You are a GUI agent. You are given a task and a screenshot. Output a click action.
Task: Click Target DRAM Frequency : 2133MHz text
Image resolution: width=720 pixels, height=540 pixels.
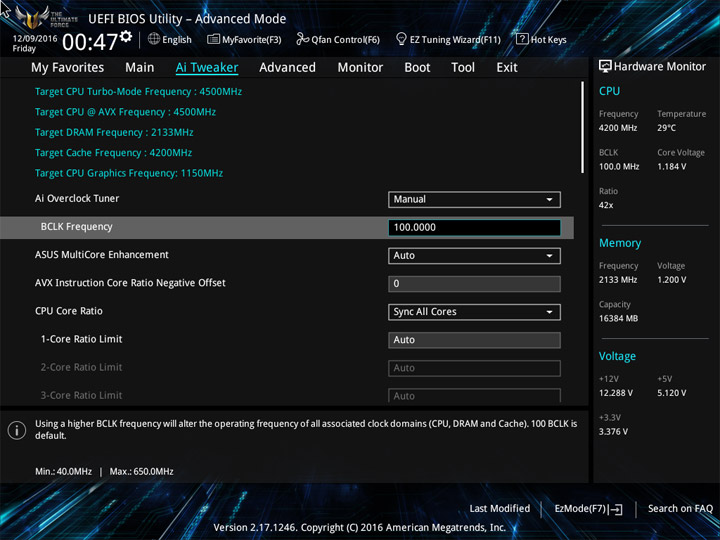point(114,132)
